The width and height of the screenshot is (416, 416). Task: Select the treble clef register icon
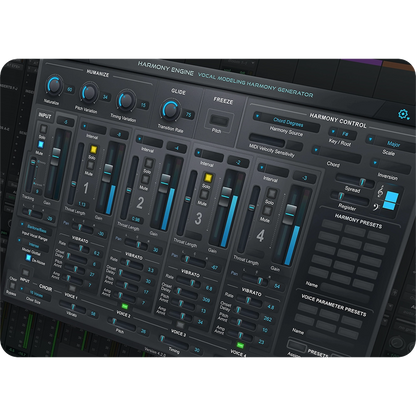(x=380, y=191)
